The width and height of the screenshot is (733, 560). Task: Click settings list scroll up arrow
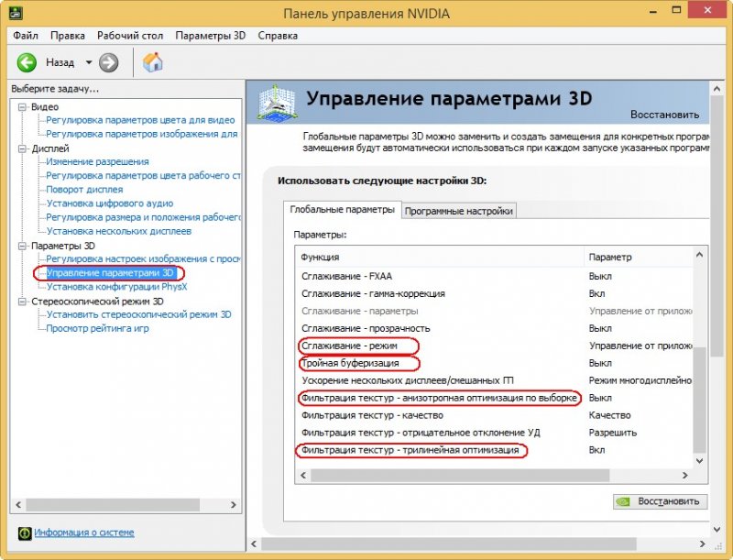[x=699, y=255]
